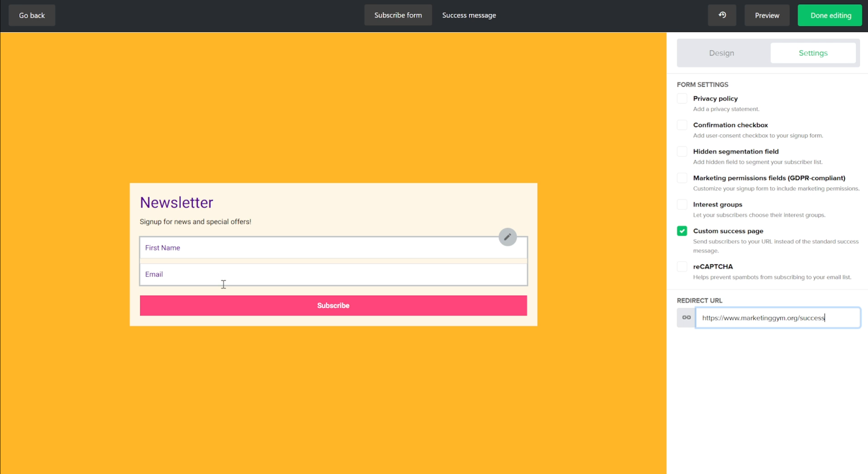Click the link icon beside Redirect URL
This screenshot has width=868, height=474.
point(686,318)
